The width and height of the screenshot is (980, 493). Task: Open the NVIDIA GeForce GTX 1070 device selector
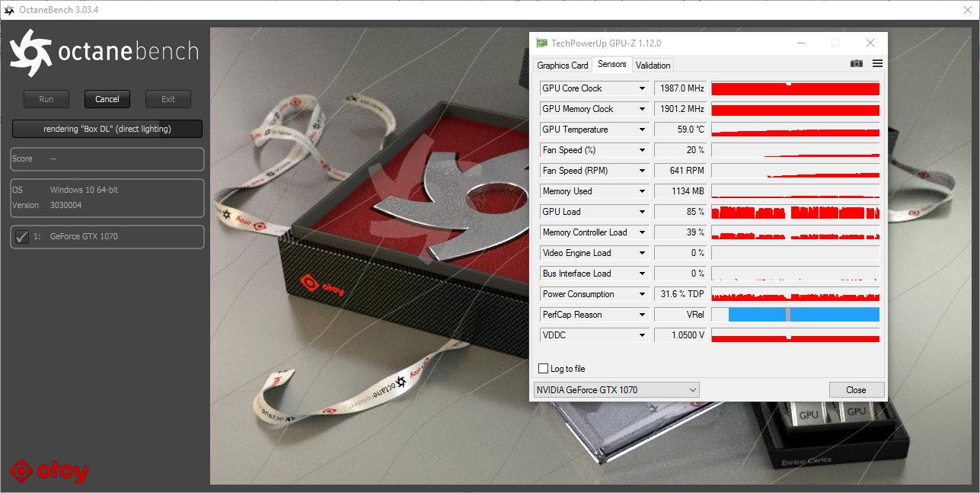(x=616, y=389)
